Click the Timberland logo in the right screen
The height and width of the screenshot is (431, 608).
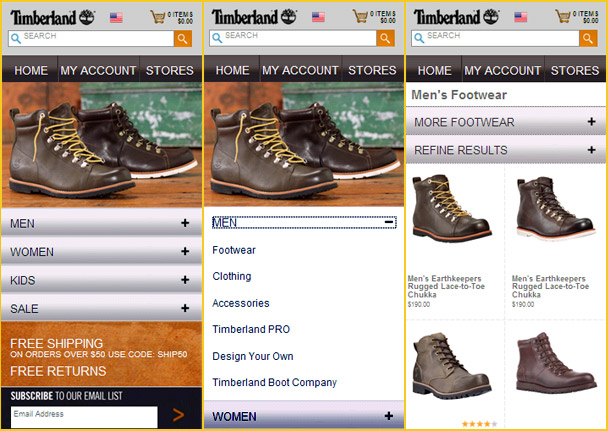(x=456, y=17)
